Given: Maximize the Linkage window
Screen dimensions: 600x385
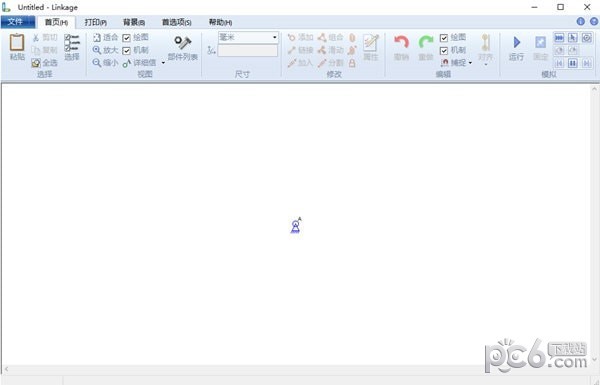Looking at the screenshot, I should coord(561,7).
